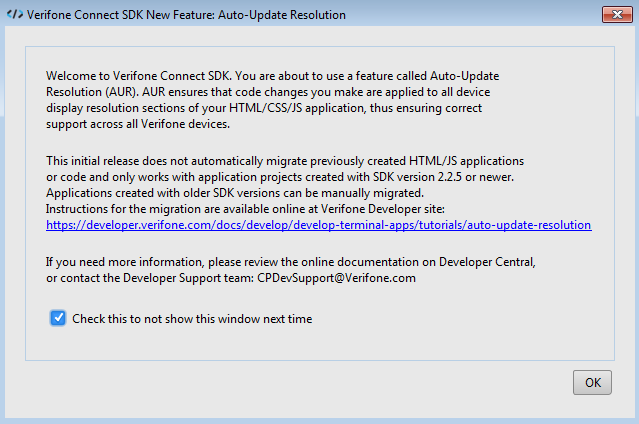Close the Auto-Update Resolution dialog window
This screenshot has width=639, height=424.
(x=617, y=15)
